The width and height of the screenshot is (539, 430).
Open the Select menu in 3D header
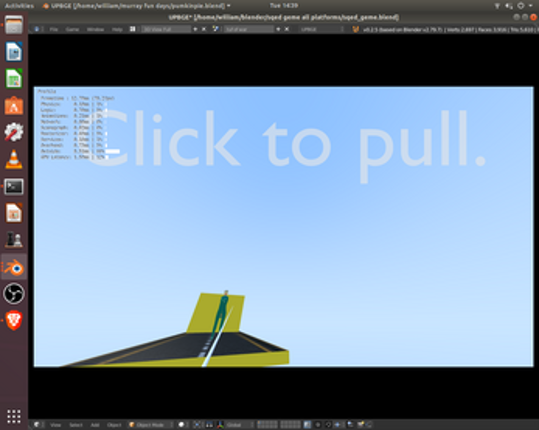click(x=76, y=425)
